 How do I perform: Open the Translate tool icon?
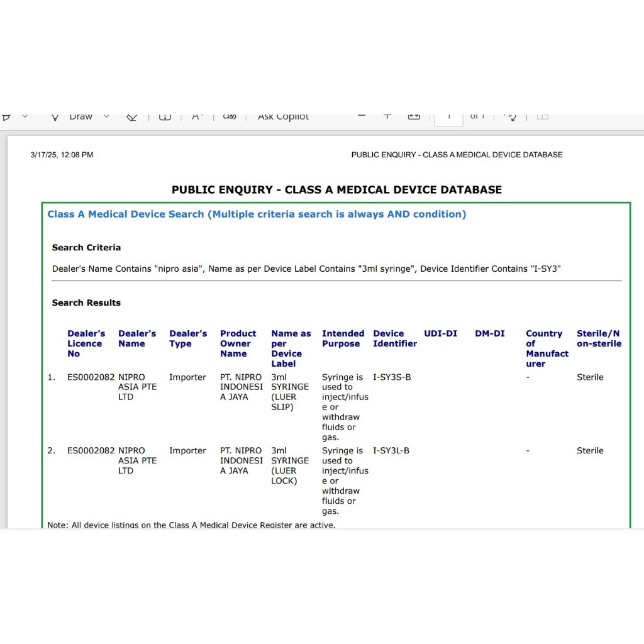(x=230, y=117)
